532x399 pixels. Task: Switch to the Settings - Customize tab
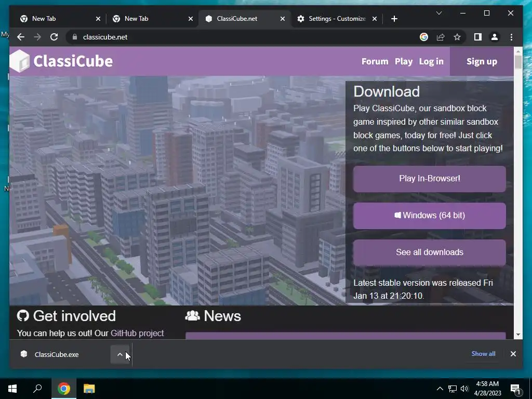(337, 19)
